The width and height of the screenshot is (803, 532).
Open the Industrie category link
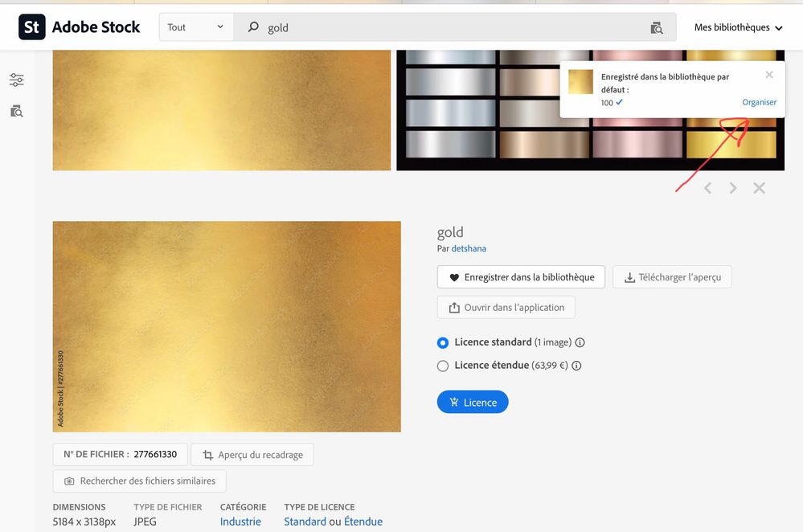[240, 522]
